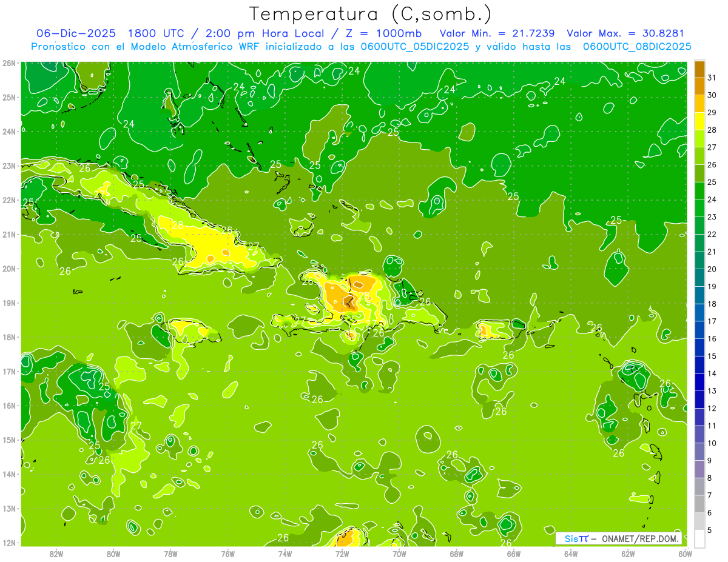Click the Sisπ logo on the map
The image size is (728, 562).
(x=576, y=538)
